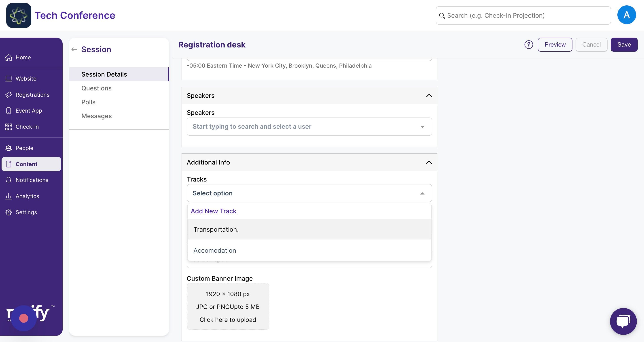The height and width of the screenshot is (342, 644).
Task: Select the Transportation track option
Action: click(x=216, y=229)
